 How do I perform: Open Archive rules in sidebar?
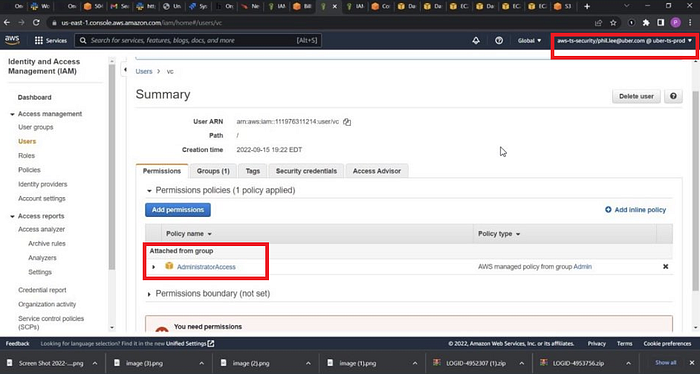tap(47, 244)
